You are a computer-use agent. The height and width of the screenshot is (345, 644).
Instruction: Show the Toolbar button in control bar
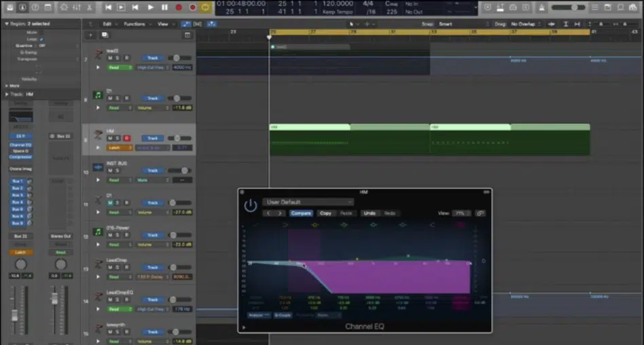(48, 7)
